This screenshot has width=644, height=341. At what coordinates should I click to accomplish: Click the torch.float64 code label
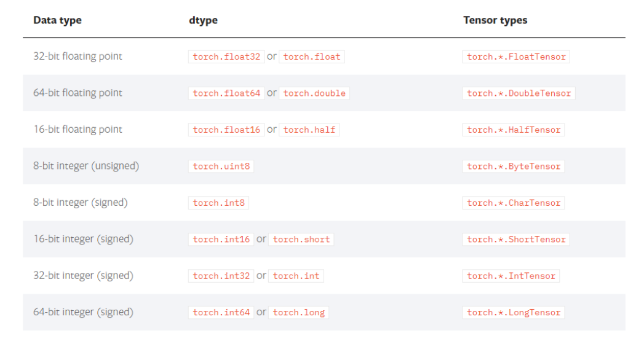point(226,93)
